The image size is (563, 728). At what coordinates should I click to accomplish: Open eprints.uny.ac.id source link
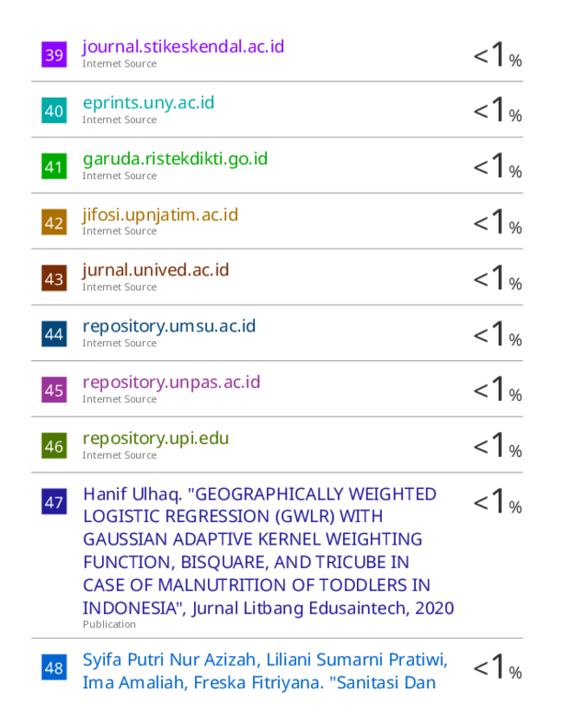click(149, 103)
